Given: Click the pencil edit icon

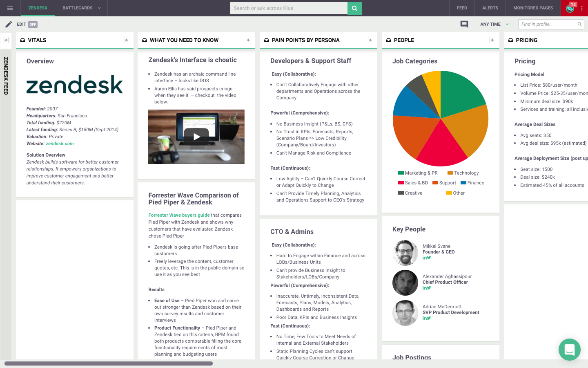Looking at the screenshot, I should (x=9, y=24).
